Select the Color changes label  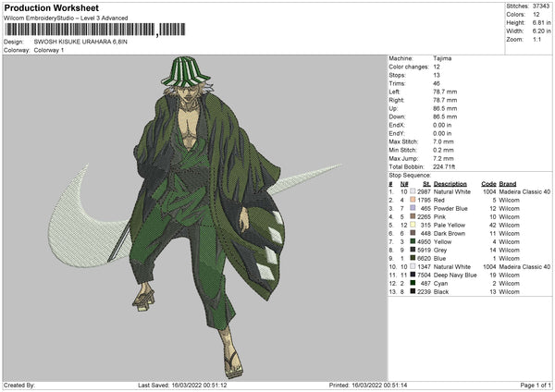[409, 67]
